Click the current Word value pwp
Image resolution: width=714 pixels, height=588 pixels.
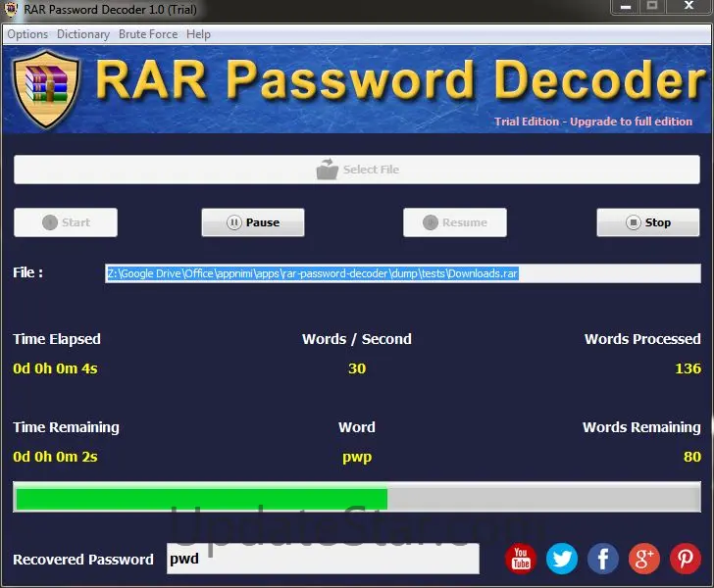coord(357,458)
